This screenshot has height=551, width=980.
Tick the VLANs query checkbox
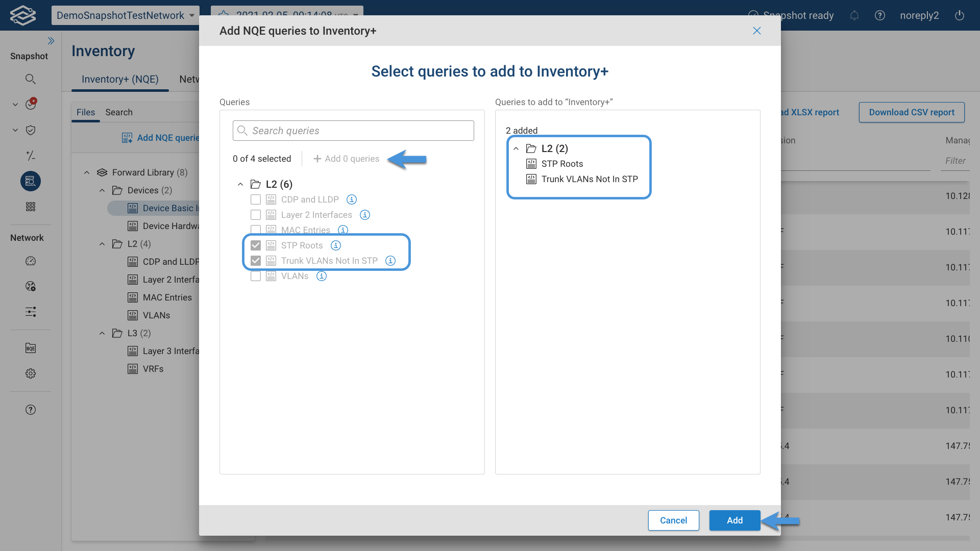pyautogui.click(x=256, y=276)
